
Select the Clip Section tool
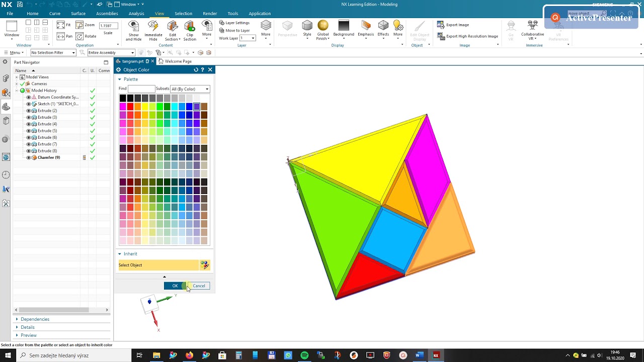[190, 30]
